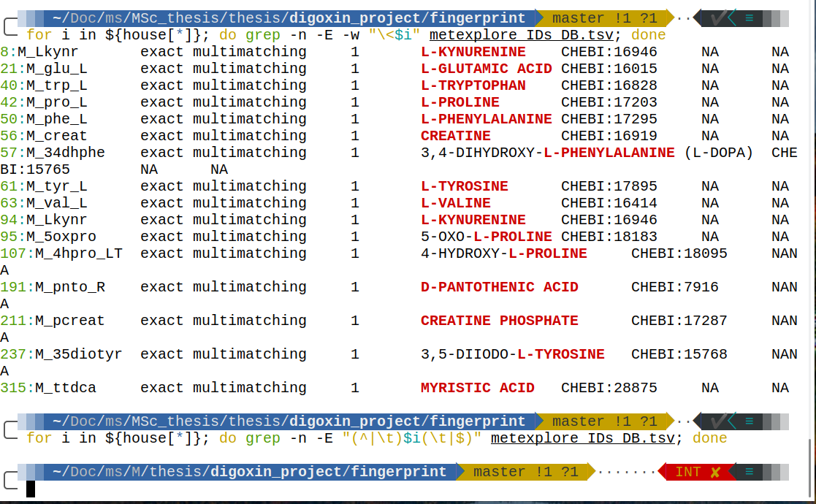Select the ID '21:M_glu_L'
This screenshot has width=816, height=504.
coord(44,69)
